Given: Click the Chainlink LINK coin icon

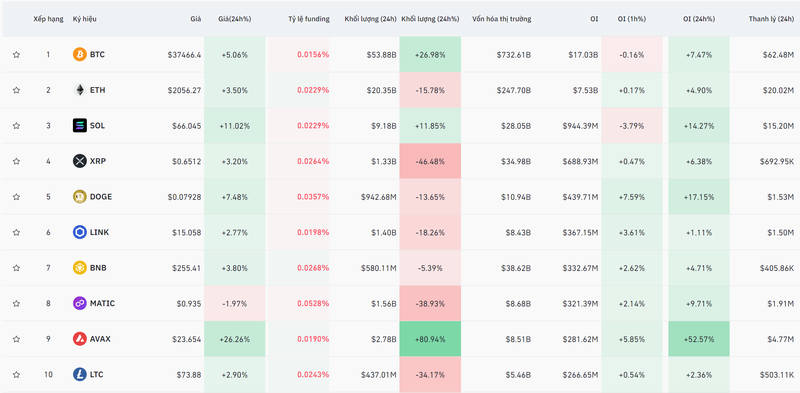Looking at the screenshot, I should click(80, 232).
